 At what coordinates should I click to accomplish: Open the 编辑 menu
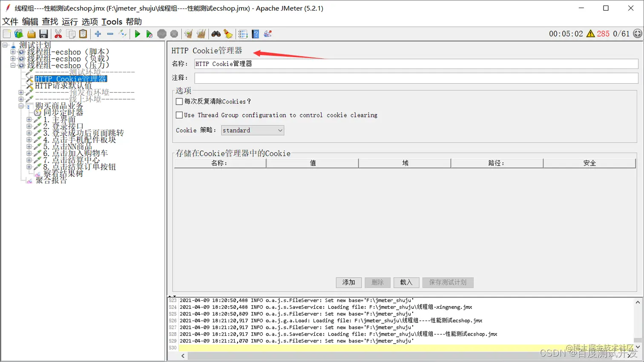tap(30, 22)
